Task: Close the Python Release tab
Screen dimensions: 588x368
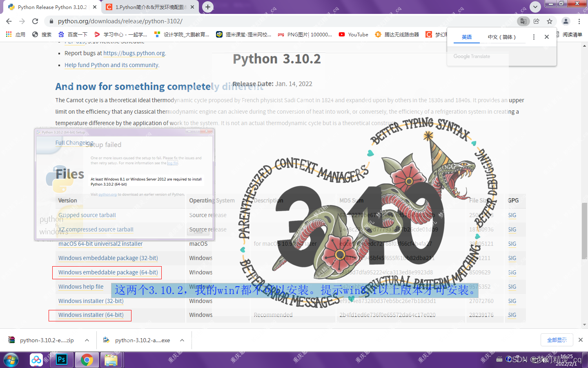Action: coord(95,7)
